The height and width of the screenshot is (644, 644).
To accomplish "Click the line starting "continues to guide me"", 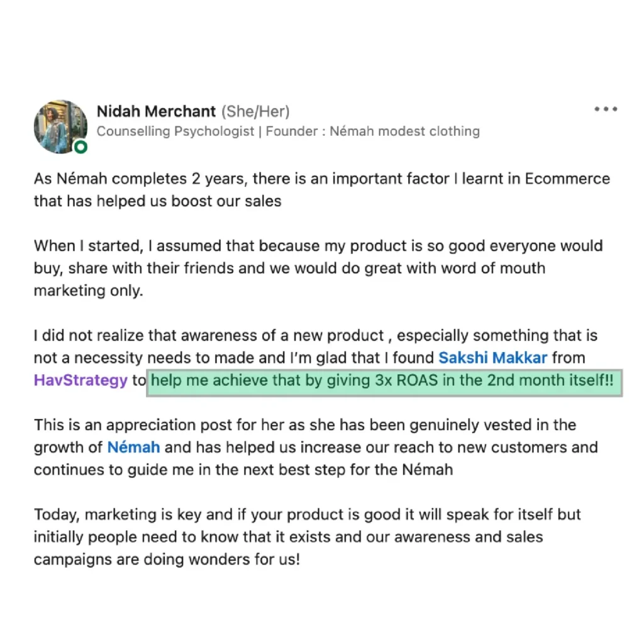I will (x=243, y=470).
